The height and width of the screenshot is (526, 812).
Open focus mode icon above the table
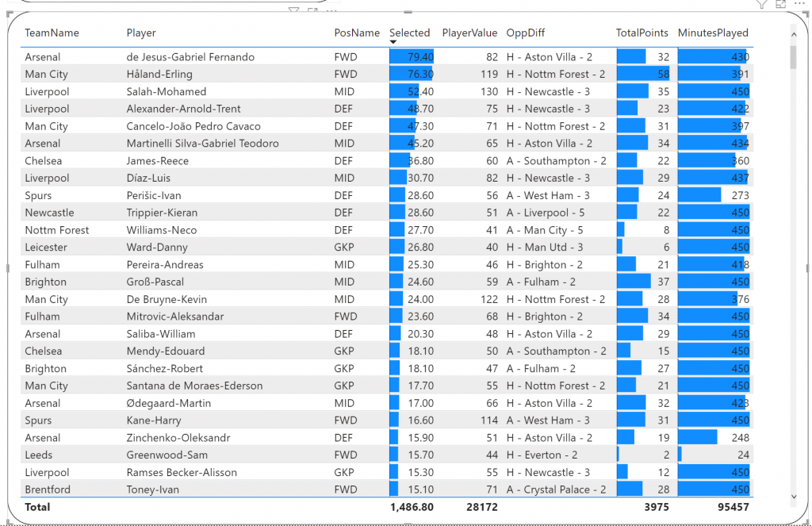tap(780, 4)
